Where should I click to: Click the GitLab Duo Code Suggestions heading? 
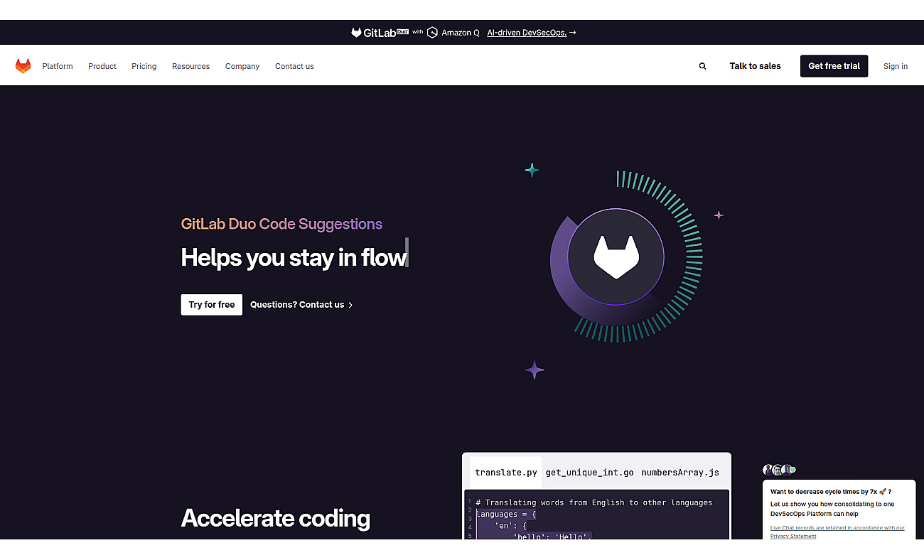(x=281, y=224)
